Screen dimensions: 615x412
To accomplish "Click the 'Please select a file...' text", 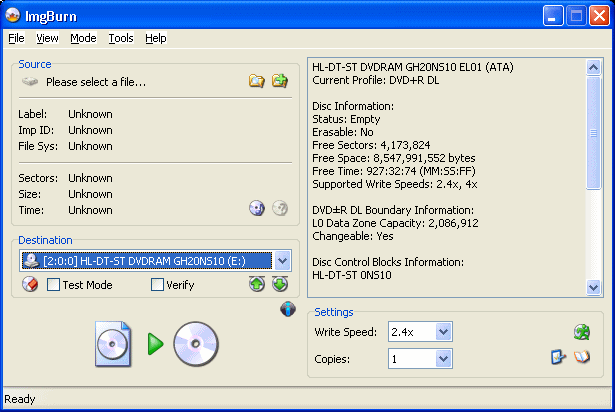I will [96, 82].
